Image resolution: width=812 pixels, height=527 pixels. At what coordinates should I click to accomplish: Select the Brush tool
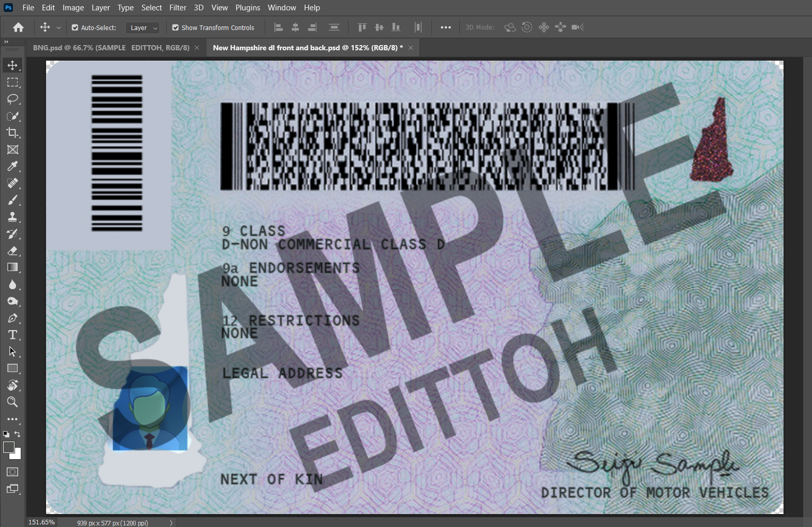pyautogui.click(x=12, y=200)
